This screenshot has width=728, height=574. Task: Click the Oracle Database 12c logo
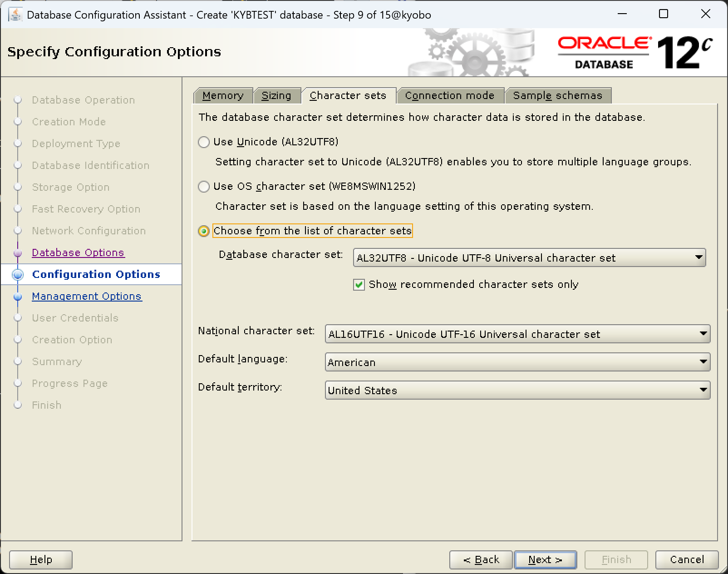(x=635, y=53)
